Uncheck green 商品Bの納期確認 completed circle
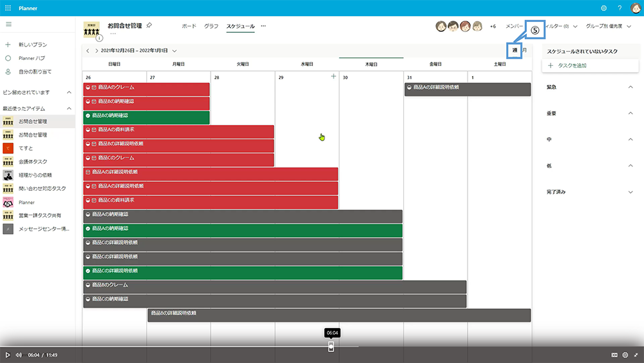 (x=88, y=116)
